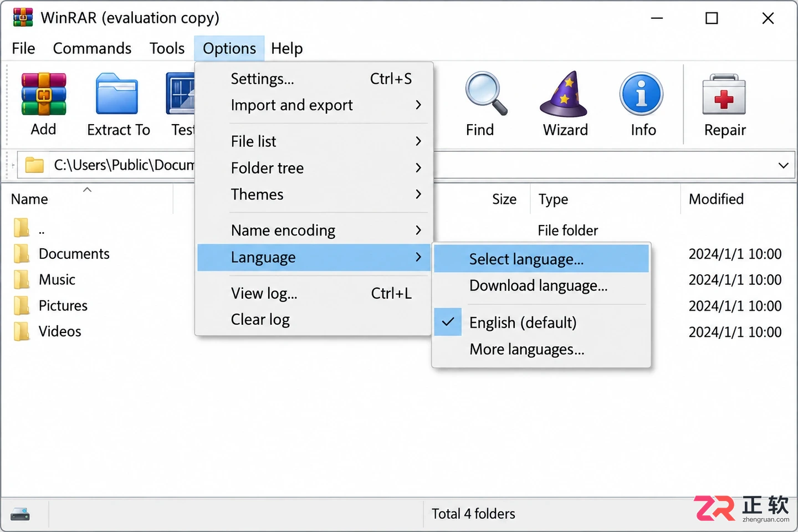Open the Wizard hat toolbar icon
This screenshot has height=532, width=798.
click(564, 94)
